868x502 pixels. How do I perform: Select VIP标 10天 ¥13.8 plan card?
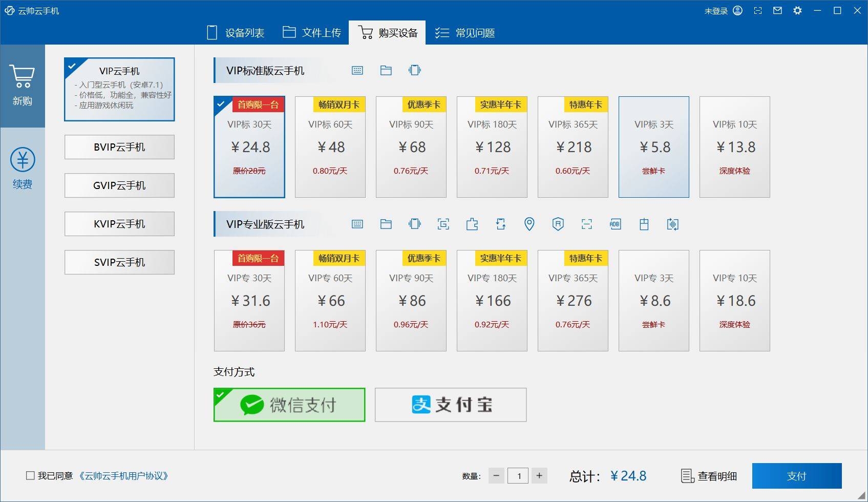click(735, 147)
